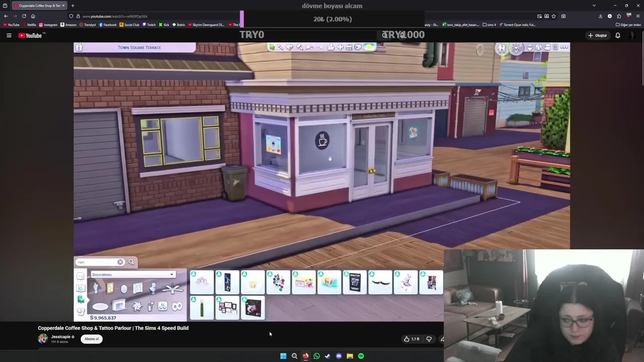
Task: Select the plants decoration subcategory
Action: [x=96, y=288]
